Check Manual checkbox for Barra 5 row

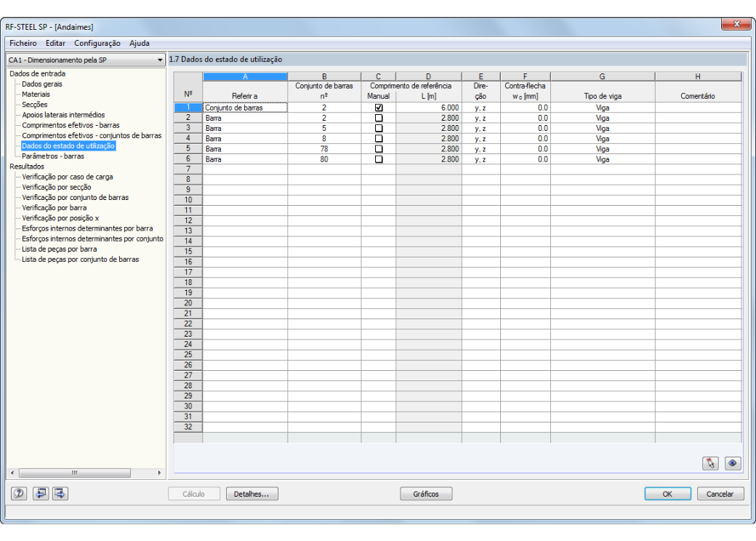point(379,128)
